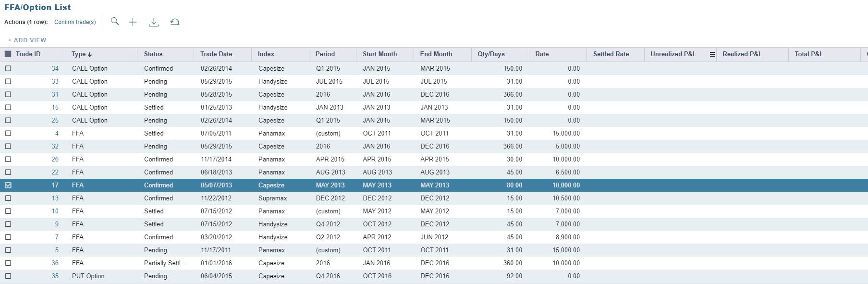This screenshot has width=868, height=284.
Task: Open trade ID 36 link
Action: click(x=55, y=263)
